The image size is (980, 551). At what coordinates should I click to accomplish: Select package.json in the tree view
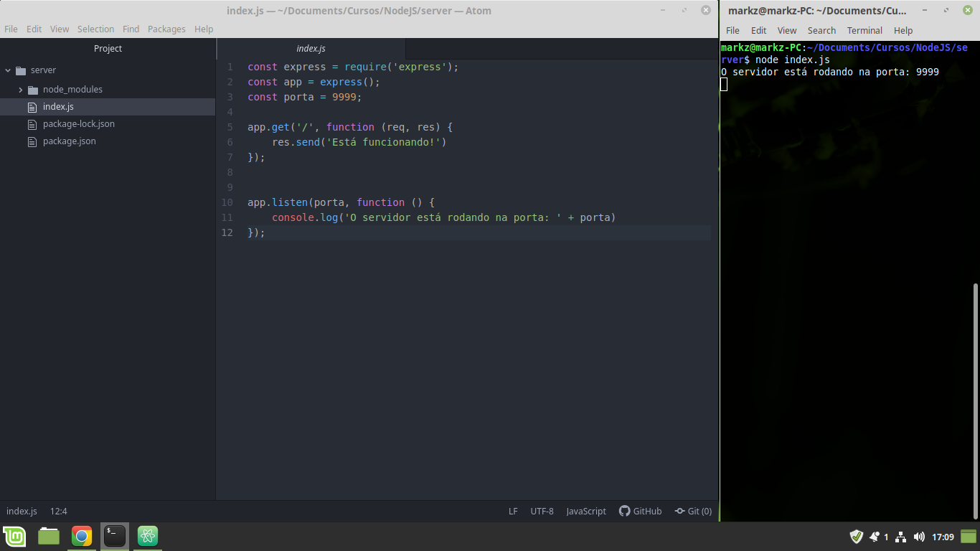[69, 141]
